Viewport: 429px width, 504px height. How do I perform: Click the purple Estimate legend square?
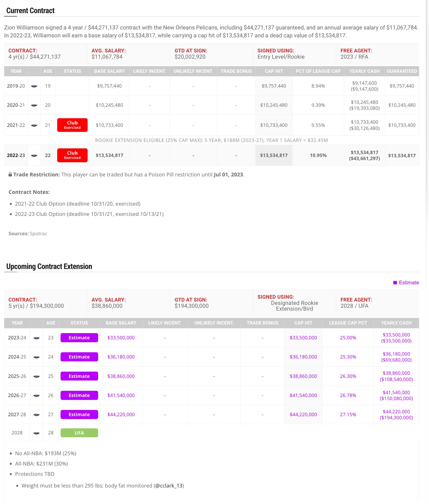pyautogui.click(x=395, y=282)
